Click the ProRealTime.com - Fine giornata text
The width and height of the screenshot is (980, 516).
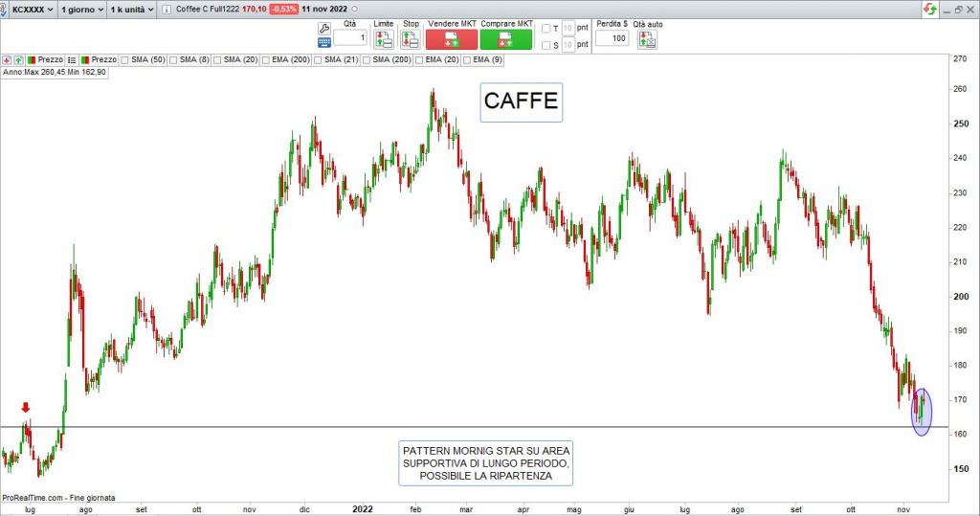coord(58,498)
